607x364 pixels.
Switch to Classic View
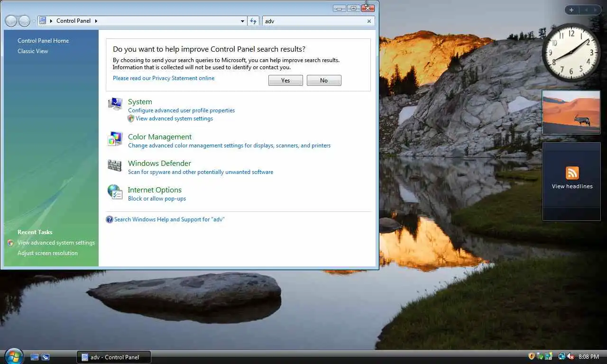click(x=33, y=51)
